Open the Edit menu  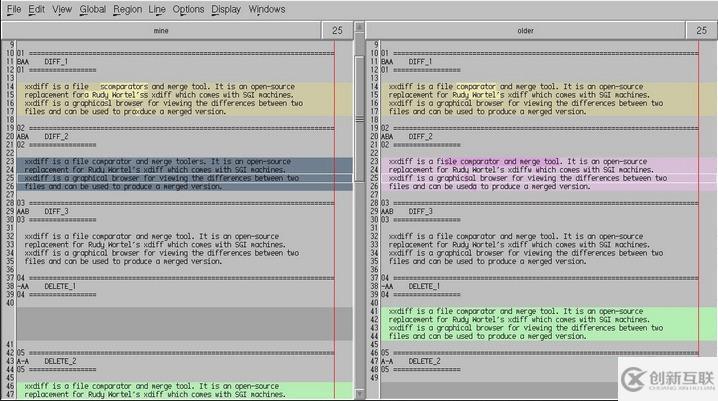[x=36, y=9]
